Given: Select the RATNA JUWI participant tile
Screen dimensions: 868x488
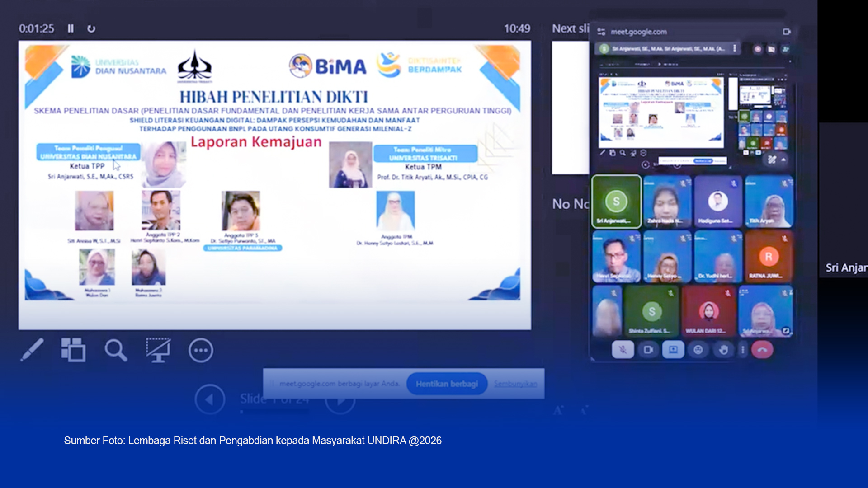Looking at the screenshot, I should (x=769, y=257).
